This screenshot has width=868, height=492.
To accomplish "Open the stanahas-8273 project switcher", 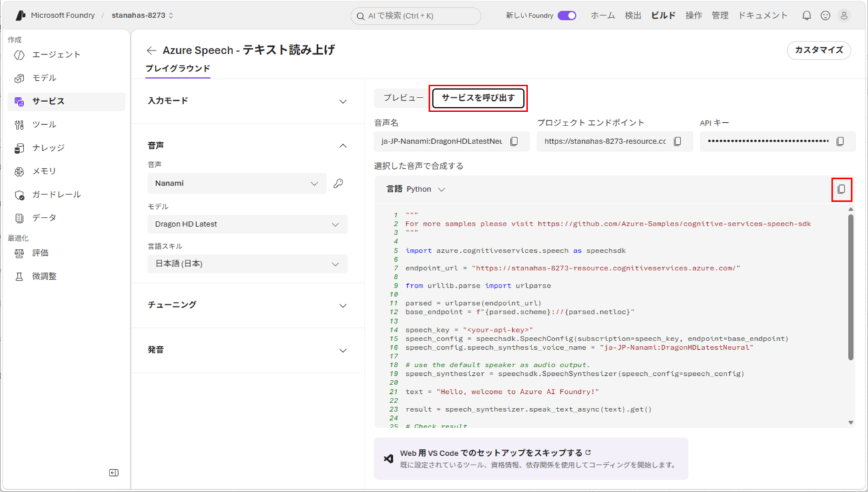I will [x=143, y=15].
